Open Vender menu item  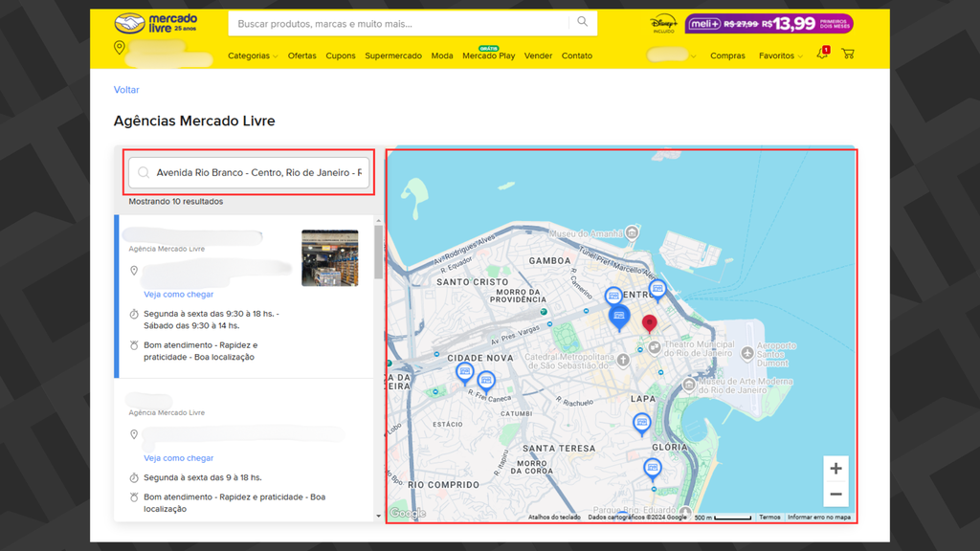tap(538, 55)
